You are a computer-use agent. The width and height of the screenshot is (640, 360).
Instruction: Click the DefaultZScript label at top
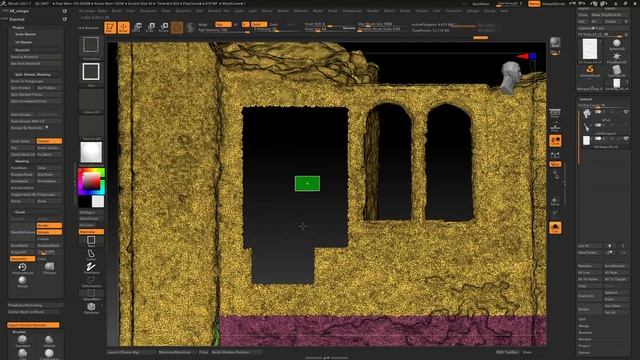553,4
